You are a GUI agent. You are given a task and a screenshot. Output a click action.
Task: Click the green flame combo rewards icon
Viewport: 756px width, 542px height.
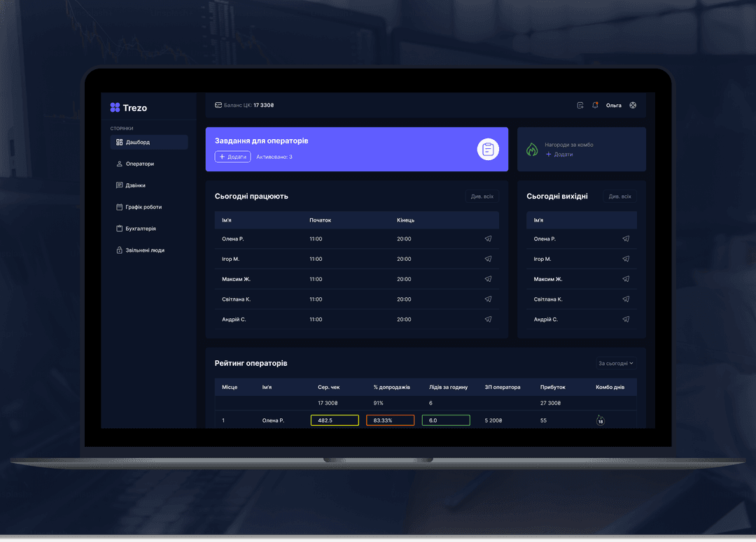pyautogui.click(x=532, y=150)
